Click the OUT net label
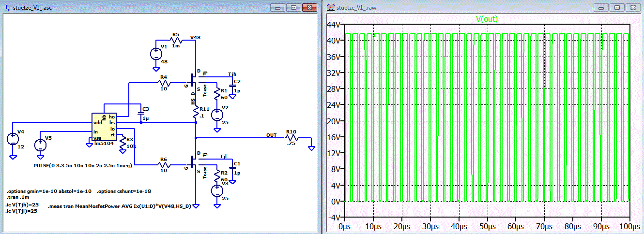644x234 pixels. (x=271, y=135)
